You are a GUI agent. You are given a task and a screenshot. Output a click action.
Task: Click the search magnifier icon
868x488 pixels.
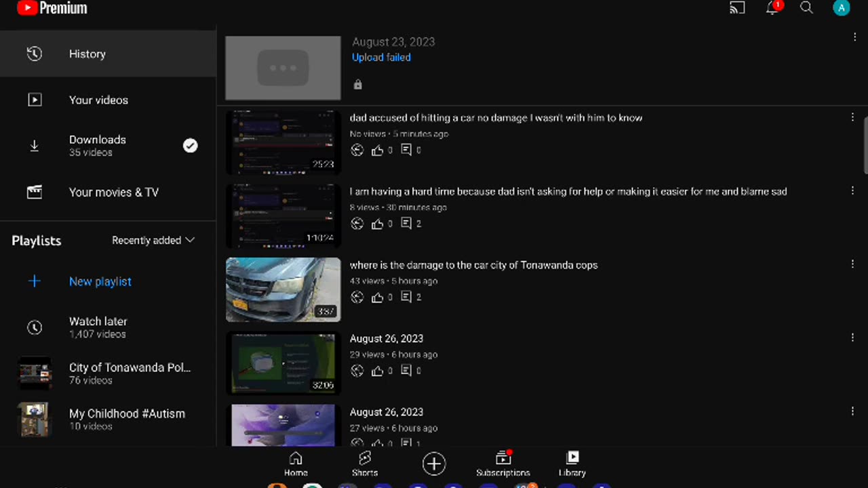(x=806, y=8)
